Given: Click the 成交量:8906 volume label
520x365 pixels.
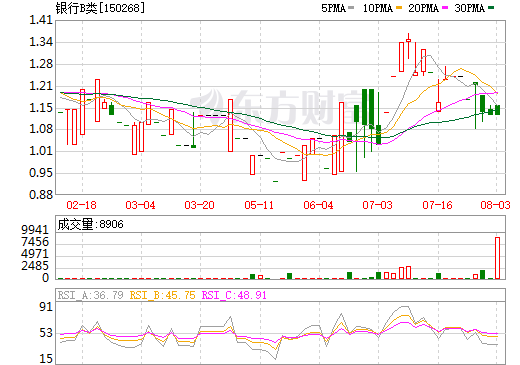Looking at the screenshot, I should click(90, 224).
